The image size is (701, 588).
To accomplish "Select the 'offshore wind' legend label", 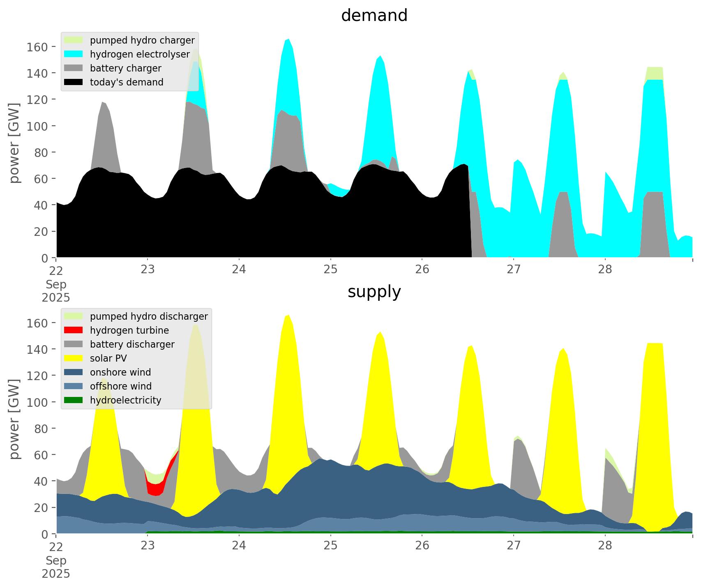I will (120, 386).
